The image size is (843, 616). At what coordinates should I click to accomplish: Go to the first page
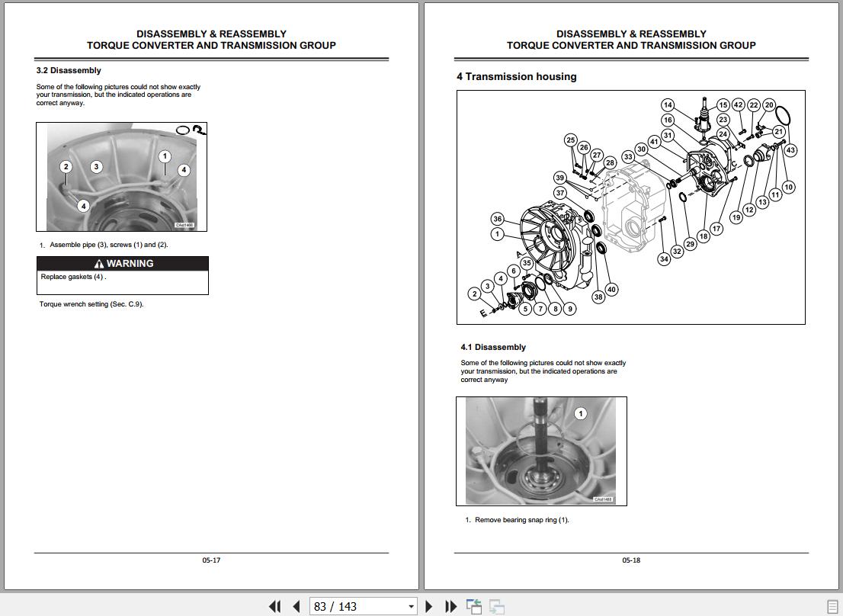click(274, 606)
